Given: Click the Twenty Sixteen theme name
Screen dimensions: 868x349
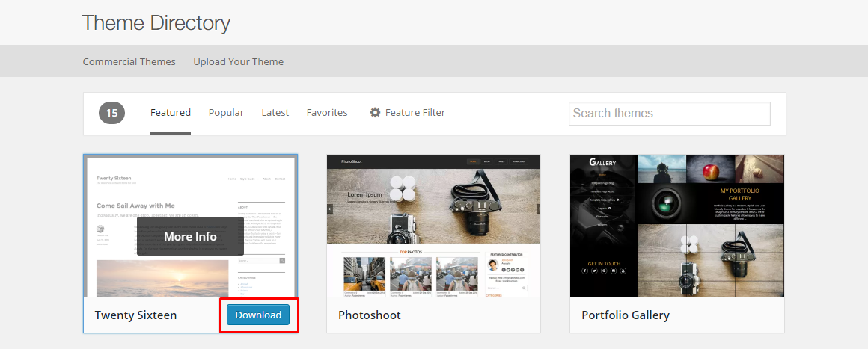Looking at the screenshot, I should point(135,315).
